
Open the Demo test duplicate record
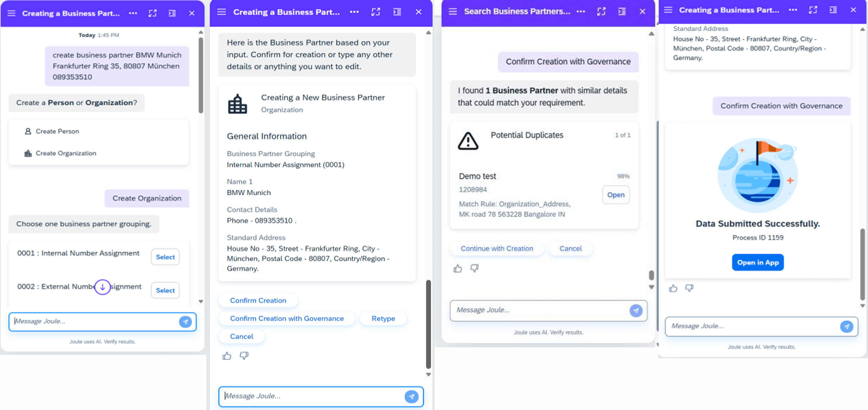[x=615, y=195]
